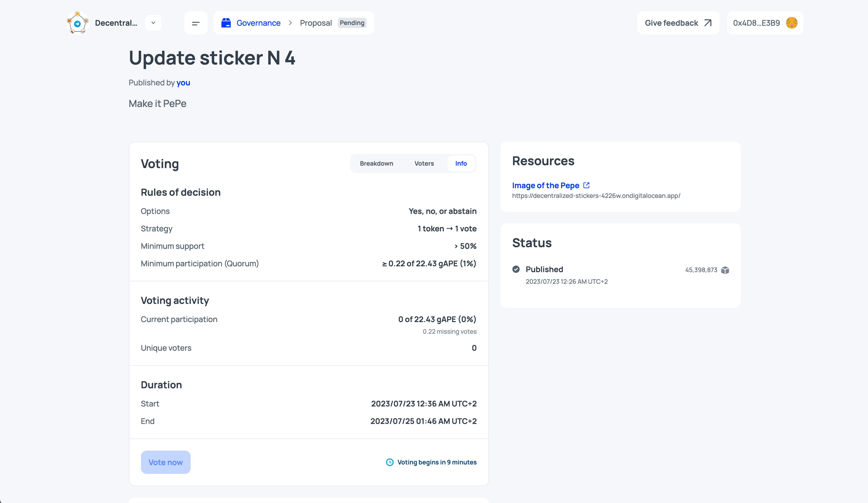The height and width of the screenshot is (503, 868).
Task: Click the you author profile link
Action: (183, 83)
